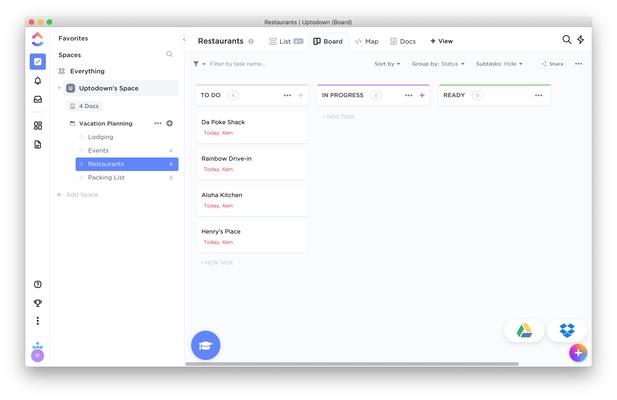Open the Inbox tray icon
Image resolution: width=617 pixels, height=400 pixels.
point(38,100)
